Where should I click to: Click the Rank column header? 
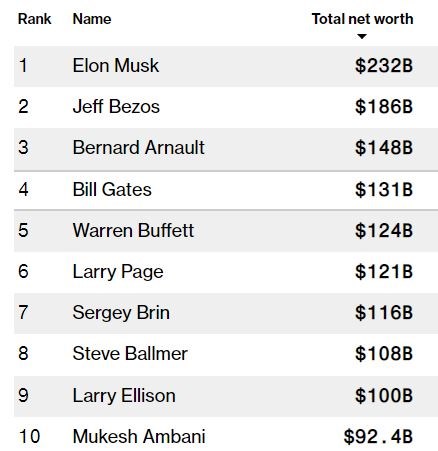click(35, 19)
